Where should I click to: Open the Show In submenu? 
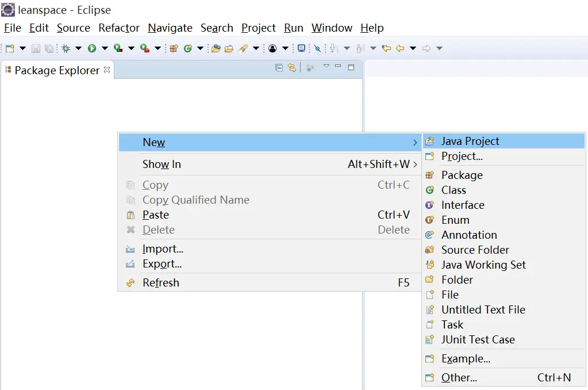270,164
